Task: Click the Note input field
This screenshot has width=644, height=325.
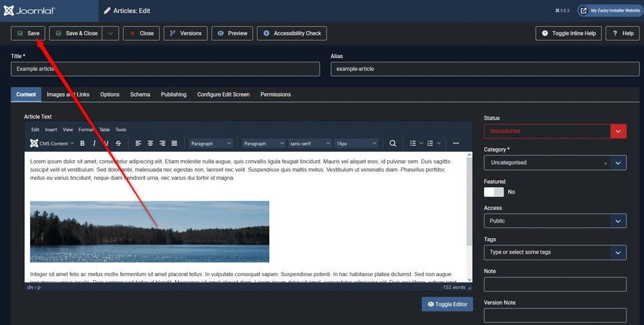Action: tap(555, 284)
